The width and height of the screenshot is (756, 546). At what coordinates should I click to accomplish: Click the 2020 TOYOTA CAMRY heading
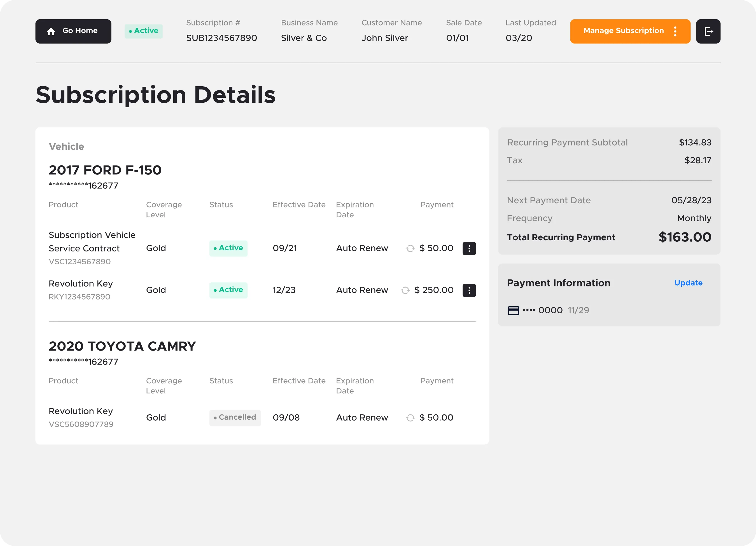(x=122, y=346)
